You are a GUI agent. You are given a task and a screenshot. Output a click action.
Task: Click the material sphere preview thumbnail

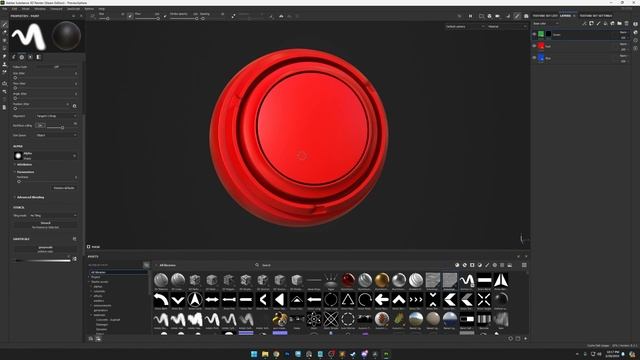point(66,36)
